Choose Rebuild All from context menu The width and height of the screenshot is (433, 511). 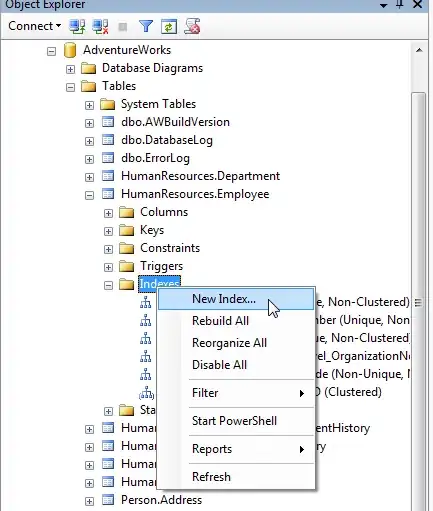click(236, 321)
